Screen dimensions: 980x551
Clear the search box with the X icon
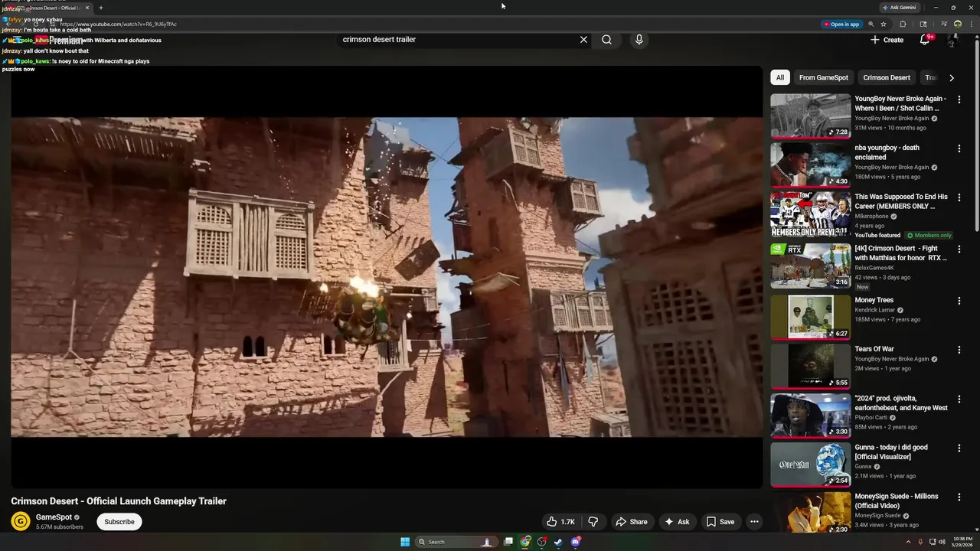pyautogui.click(x=583, y=40)
